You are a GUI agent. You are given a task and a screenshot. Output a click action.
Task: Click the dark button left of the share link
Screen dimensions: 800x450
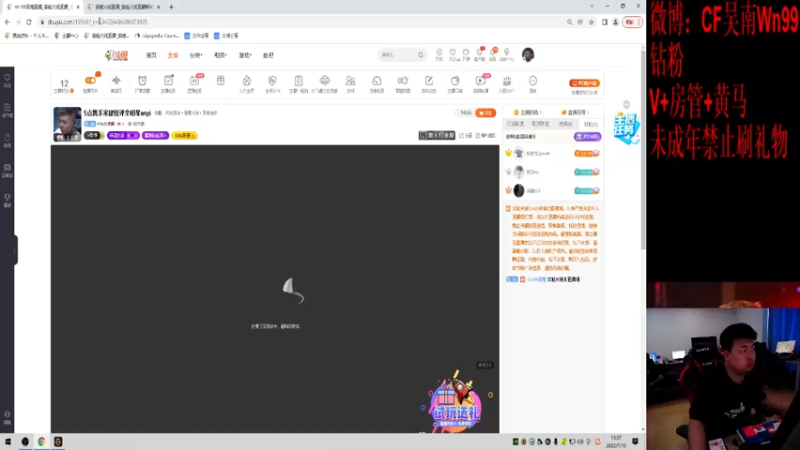tap(437, 135)
